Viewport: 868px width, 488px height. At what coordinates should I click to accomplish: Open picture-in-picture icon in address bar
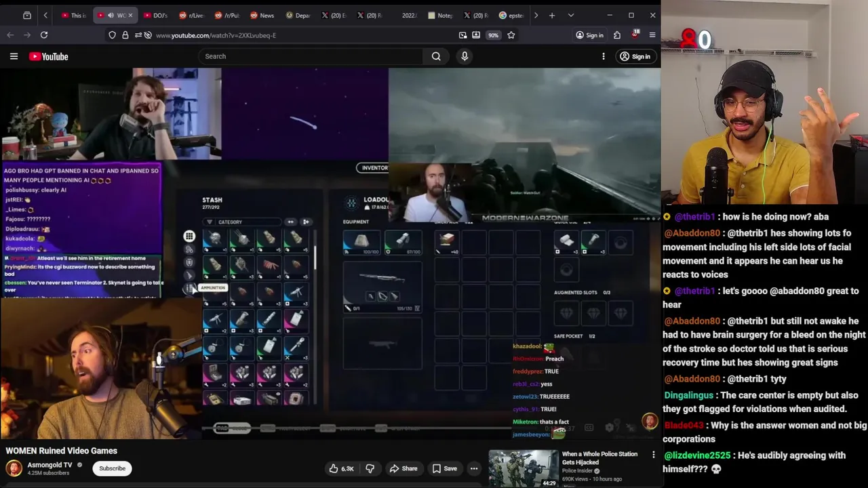coord(462,35)
